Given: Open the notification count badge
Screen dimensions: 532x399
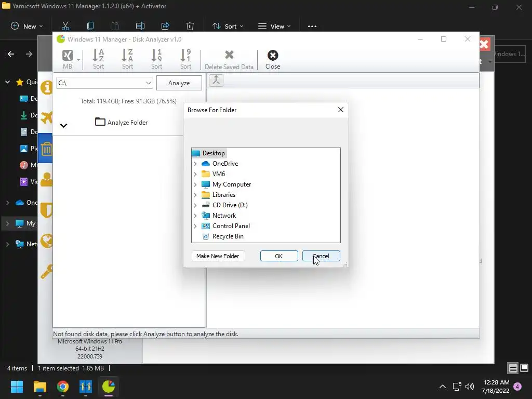Looking at the screenshot, I should pos(517,386).
